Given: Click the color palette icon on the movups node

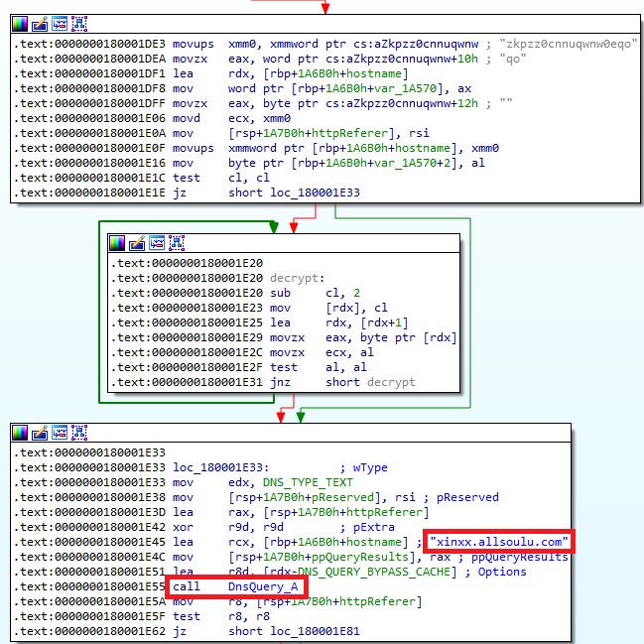Looking at the screenshot, I should pyautogui.click(x=20, y=24).
